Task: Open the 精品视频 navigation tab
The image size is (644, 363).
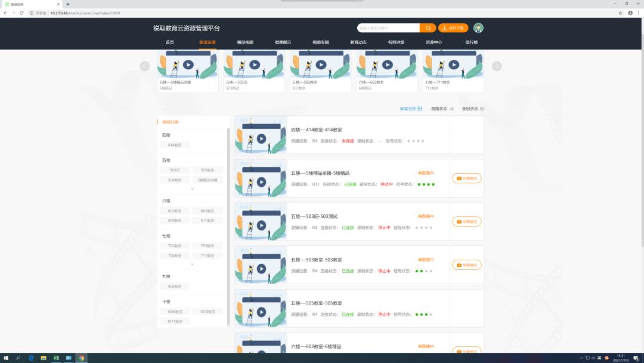Action: (x=245, y=42)
